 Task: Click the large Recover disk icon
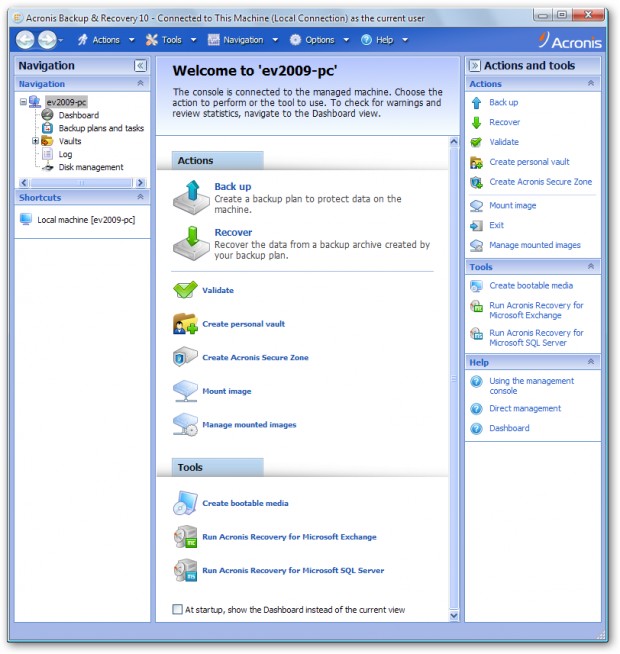[192, 243]
